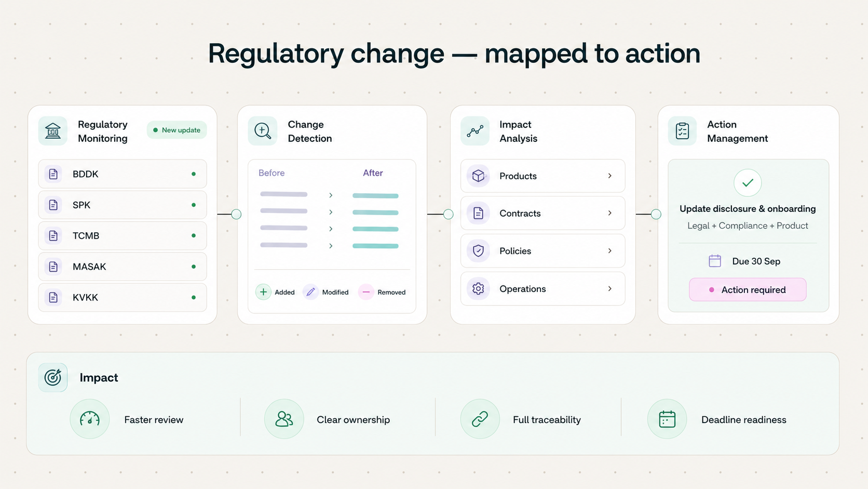This screenshot has height=489, width=868.
Task: Click the Impact target icon
Action: [x=53, y=377]
